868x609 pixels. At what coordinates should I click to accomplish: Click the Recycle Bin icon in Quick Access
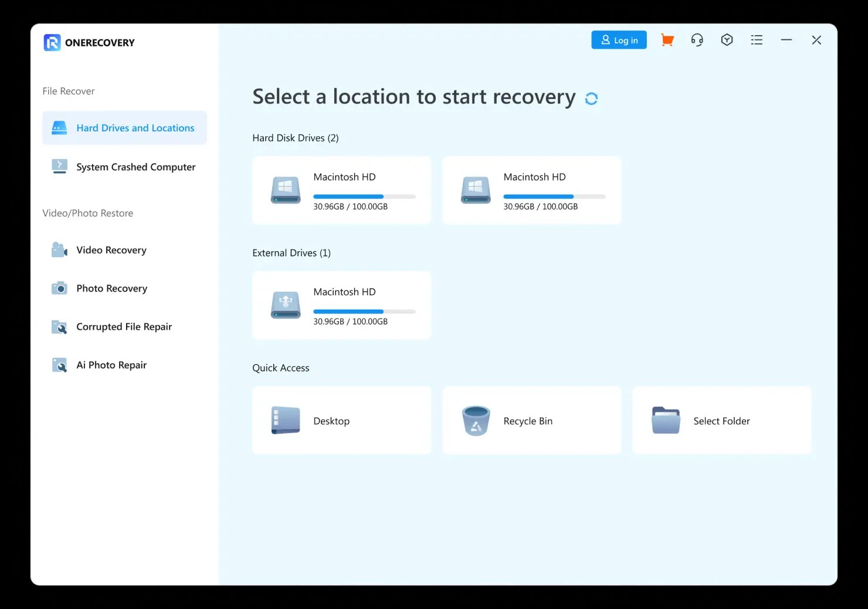476,421
